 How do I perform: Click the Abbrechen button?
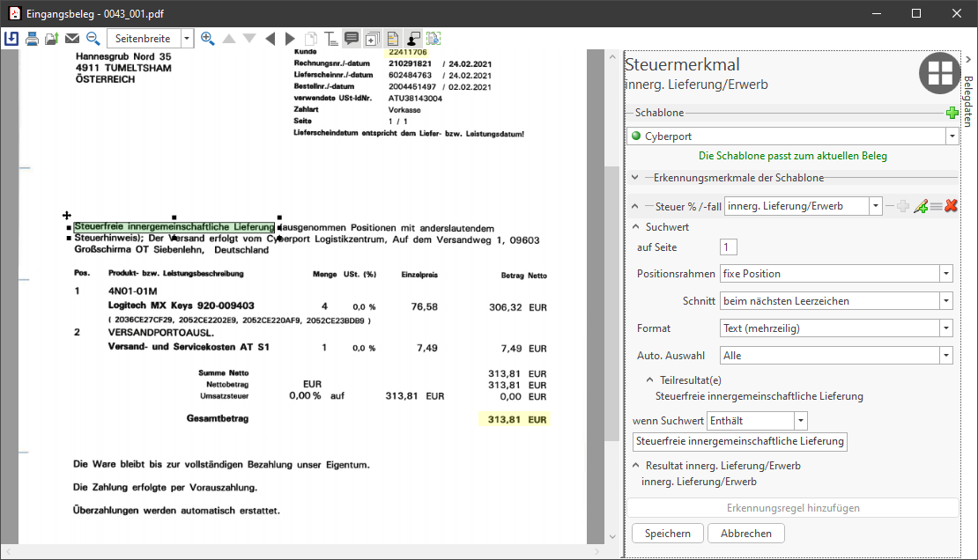pyautogui.click(x=746, y=533)
